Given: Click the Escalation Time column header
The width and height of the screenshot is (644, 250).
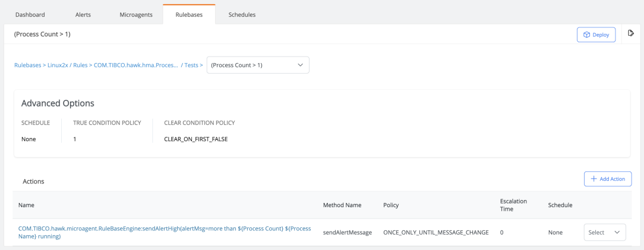Looking at the screenshot, I should [513, 205].
